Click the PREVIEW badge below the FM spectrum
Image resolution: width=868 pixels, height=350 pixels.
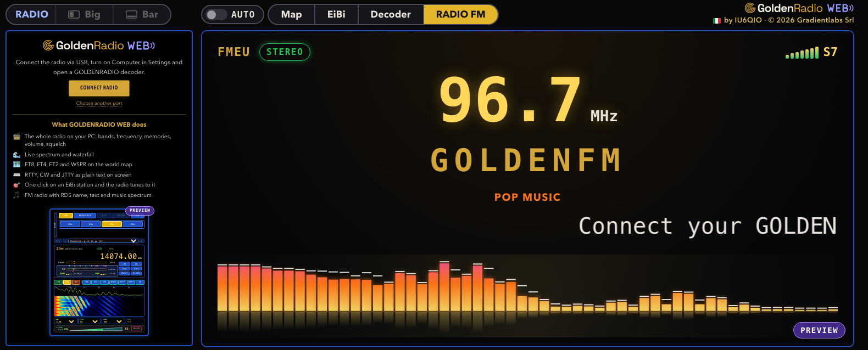819,330
